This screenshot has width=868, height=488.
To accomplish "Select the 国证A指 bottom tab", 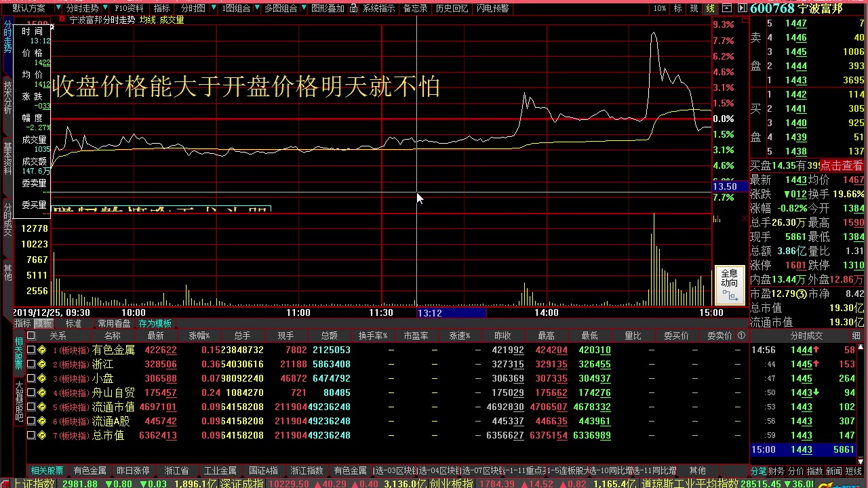I will 263,470.
